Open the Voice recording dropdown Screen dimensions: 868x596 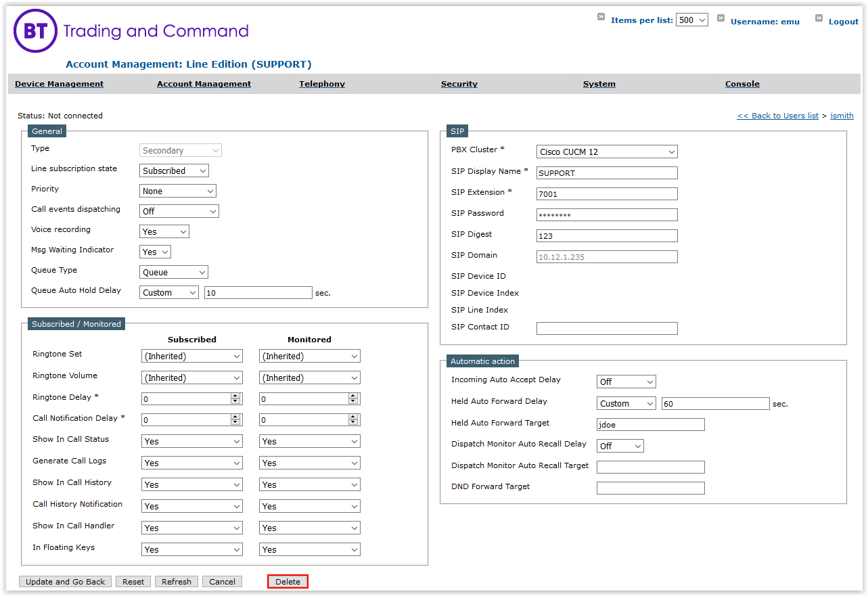point(164,232)
